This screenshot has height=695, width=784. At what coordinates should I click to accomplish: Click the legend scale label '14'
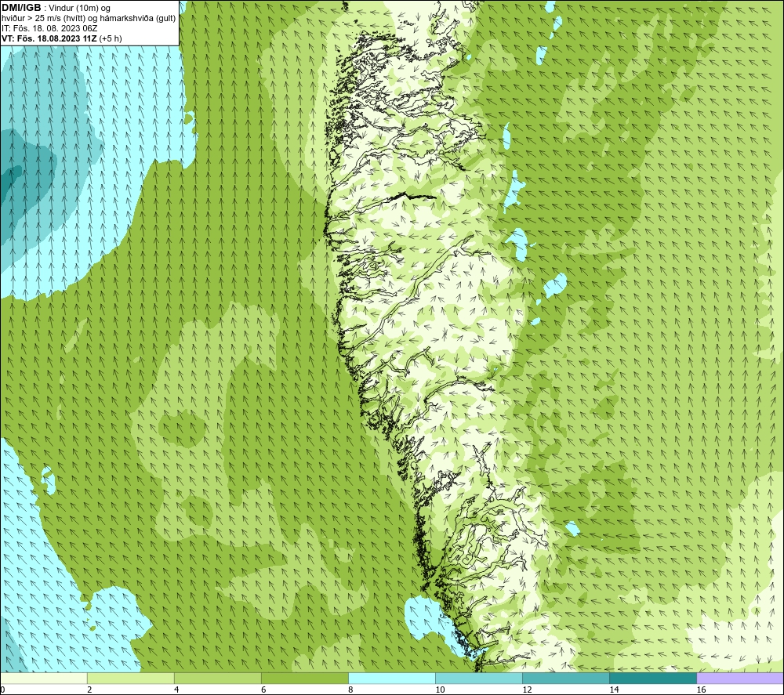(614, 690)
